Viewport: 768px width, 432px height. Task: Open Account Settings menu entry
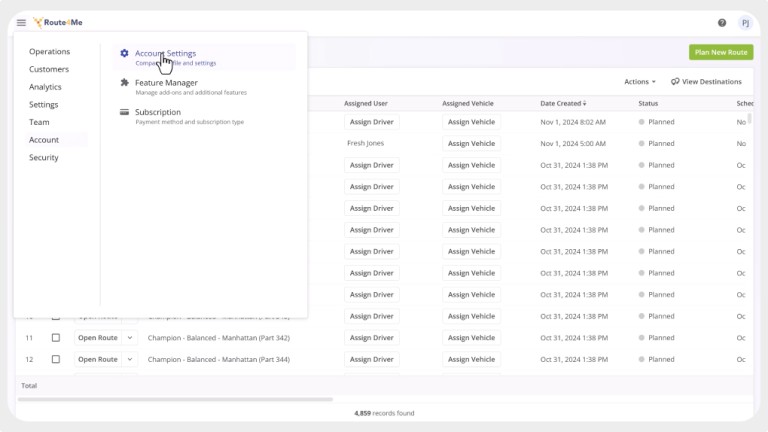click(205, 57)
